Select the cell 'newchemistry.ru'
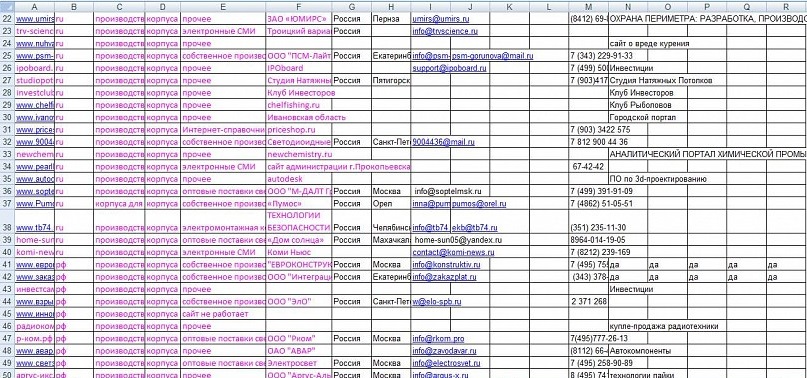Viewport: 807px width, 378px height. coord(299,154)
